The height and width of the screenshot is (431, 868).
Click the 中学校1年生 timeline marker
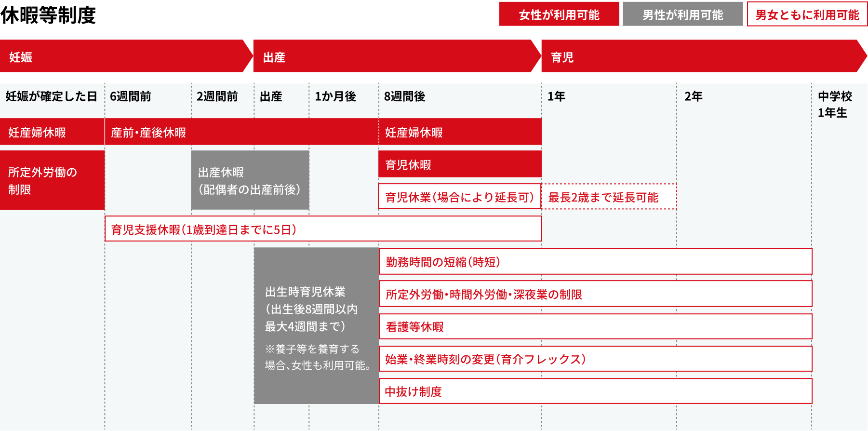pos(835,104)
